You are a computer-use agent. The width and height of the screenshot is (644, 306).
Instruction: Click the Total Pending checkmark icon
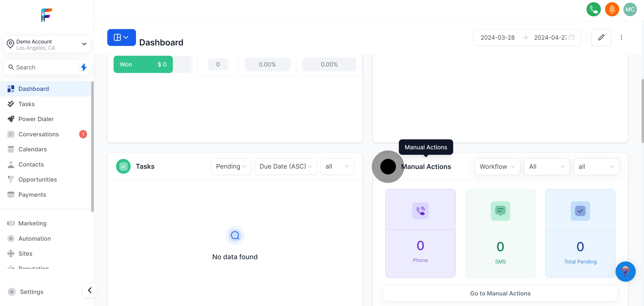click(580, 211)
